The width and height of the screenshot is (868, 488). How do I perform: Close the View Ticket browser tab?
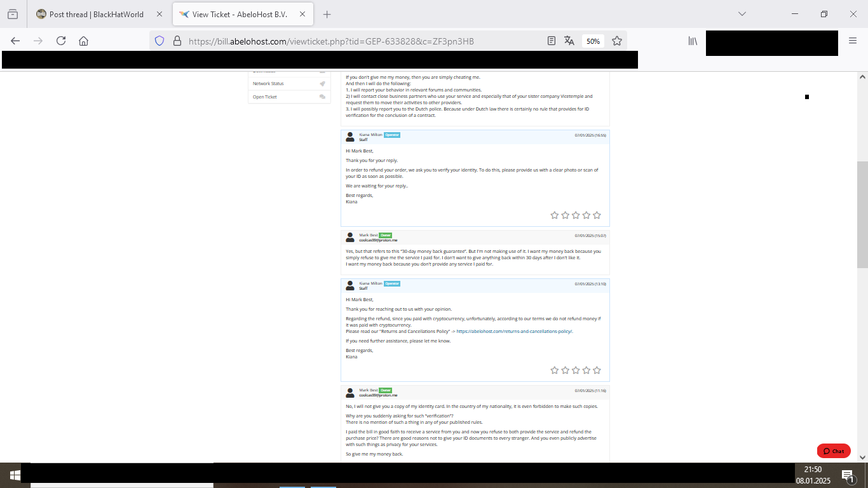[x=302, y=14]
